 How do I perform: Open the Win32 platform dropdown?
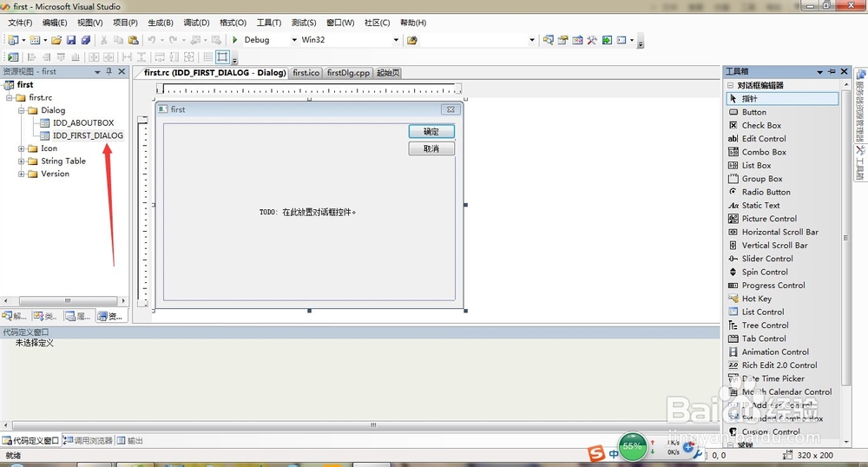click(x=396, y=40)
